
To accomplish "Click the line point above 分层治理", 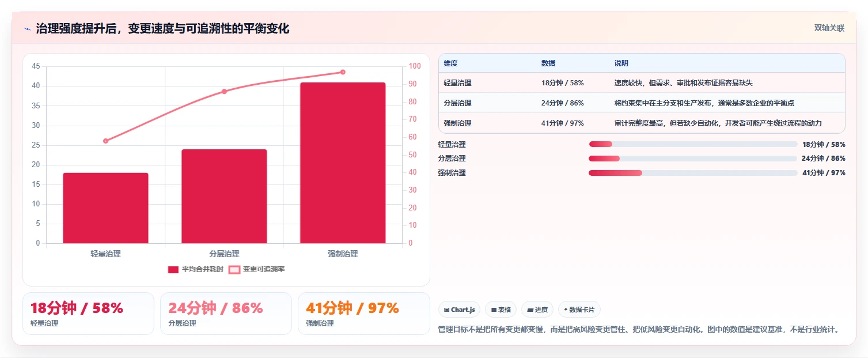I will pos(224,91).
